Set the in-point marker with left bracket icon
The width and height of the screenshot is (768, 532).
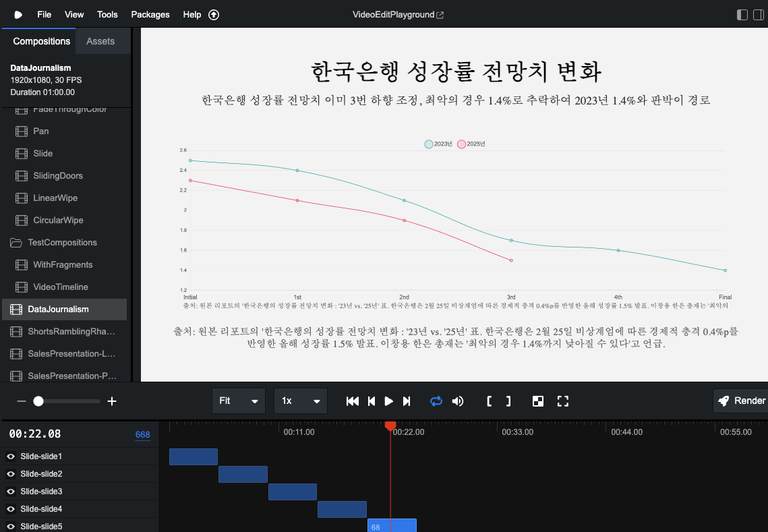point(490,401)
